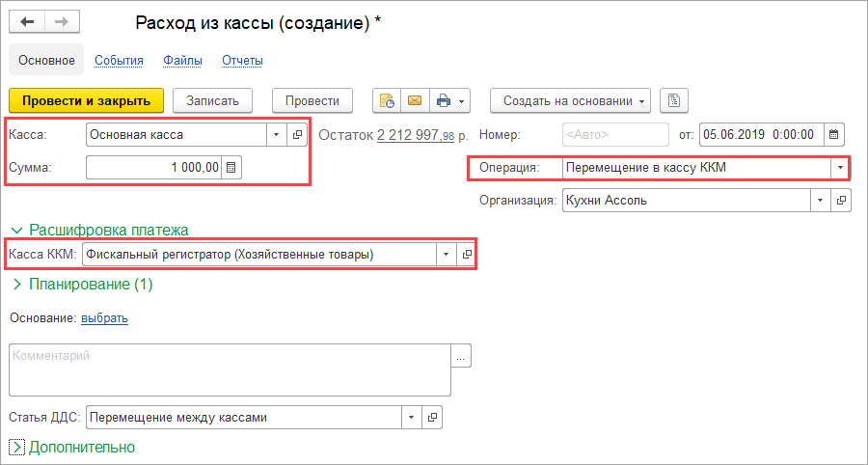Open the calendar date picker

click(834, 134)
